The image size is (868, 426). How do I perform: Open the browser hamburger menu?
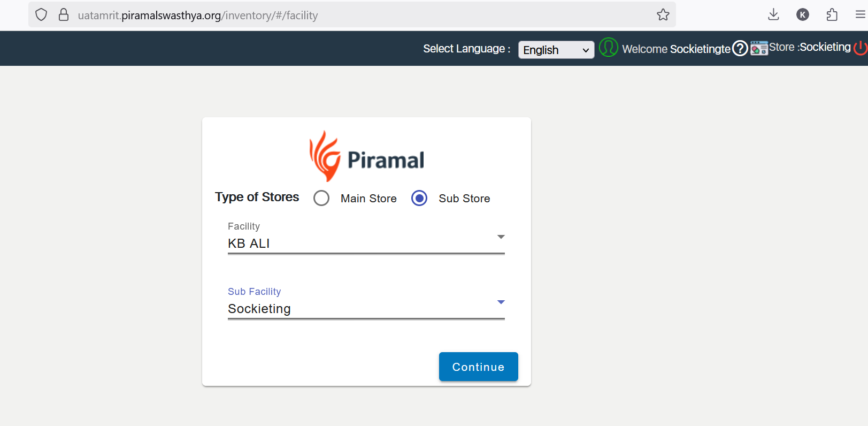click(860, 15)
